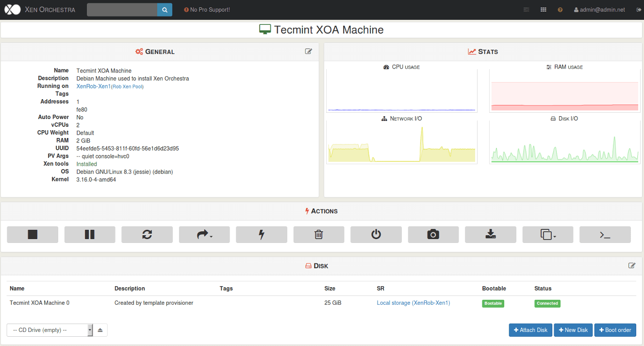Click the fe80 address value
Image resolution: width=644 pixels, height=346 pixels.
pyautogui.click(x=82, y=109)
